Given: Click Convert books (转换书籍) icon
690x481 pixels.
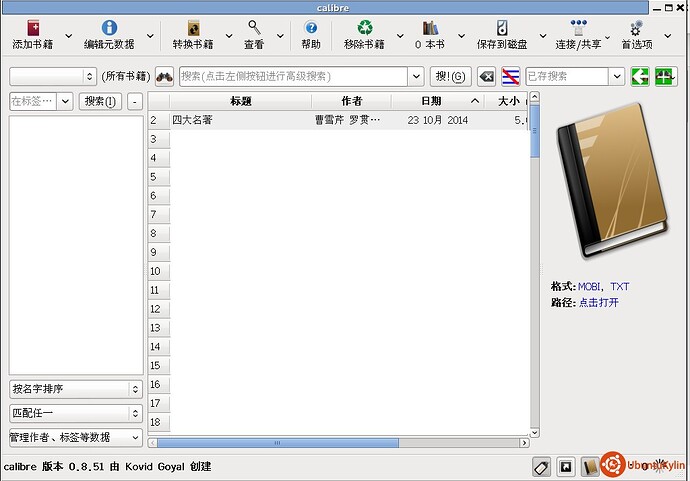Looking at the screenshot, I should tap(193, 28).
